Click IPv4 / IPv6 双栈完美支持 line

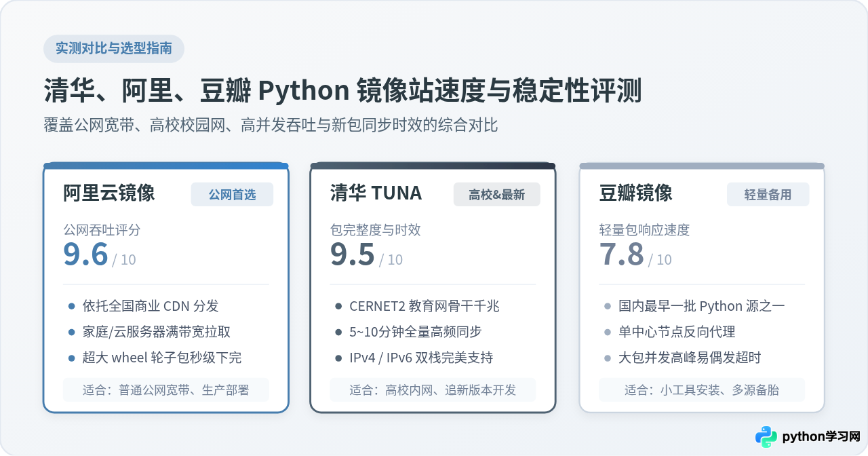point(421,358)
